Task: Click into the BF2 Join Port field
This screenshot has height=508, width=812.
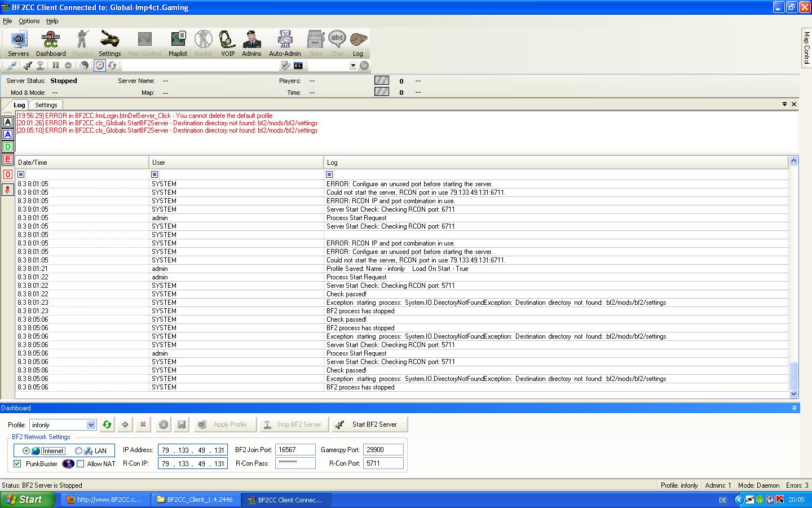Action: click(295, 450)
